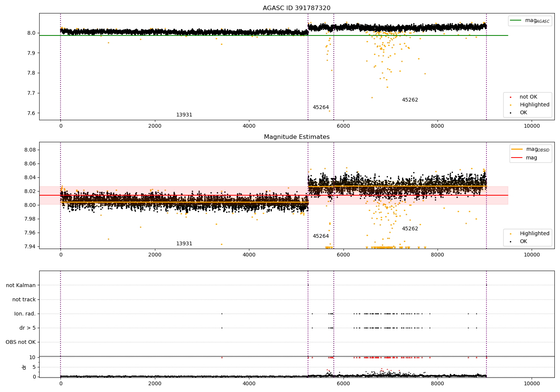The height and width of the screenshot is (392, 560).
Task: Click the green mag AGASC legend line
Action: pos(517,21)
